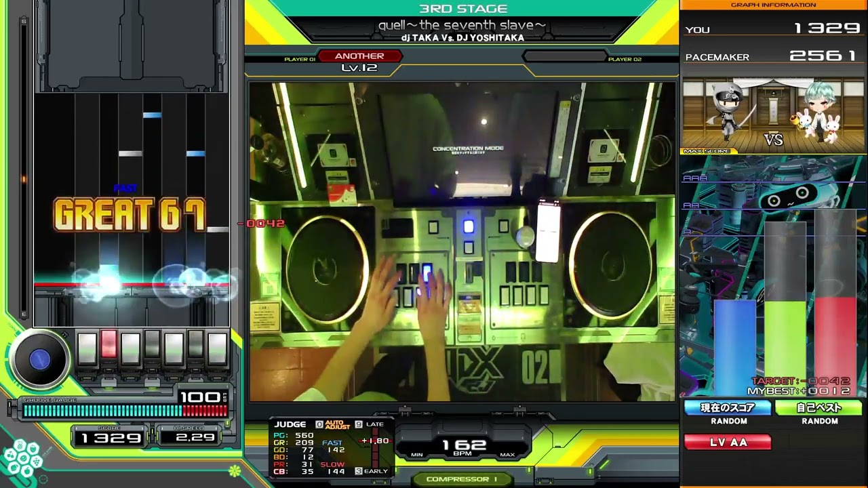This screenshot has width=868, height=488.
Task: Select the 自己ベスト button
Action: click(818, 407)
